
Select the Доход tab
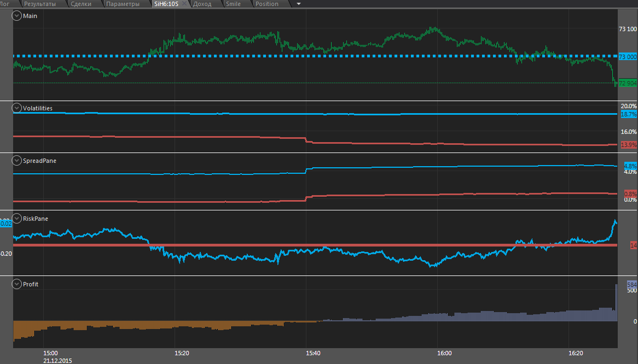pos(202,4)
